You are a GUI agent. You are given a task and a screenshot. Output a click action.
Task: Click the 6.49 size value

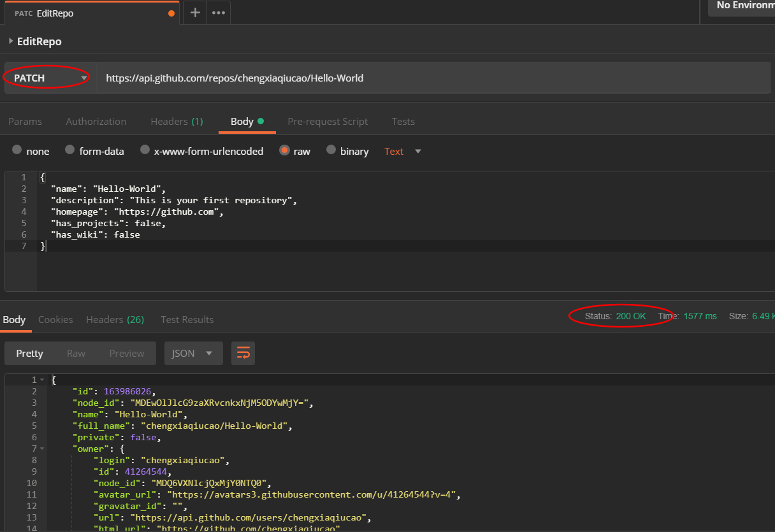[x=763, y=316]
